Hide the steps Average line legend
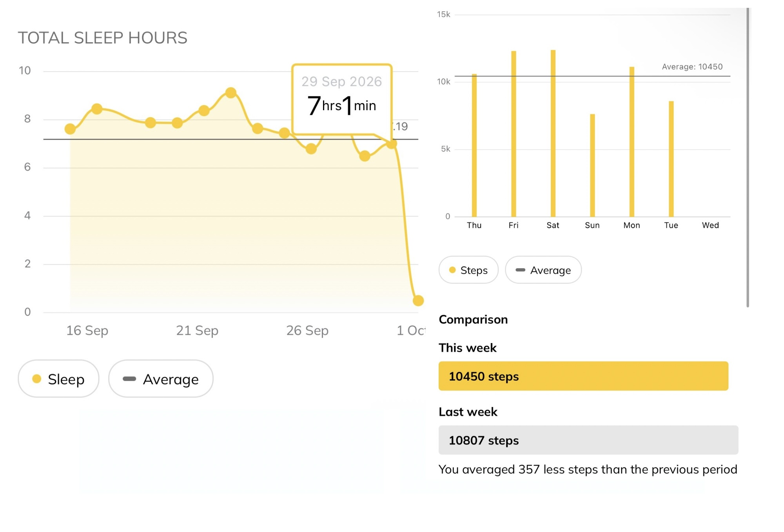 [x=543, y=270]
